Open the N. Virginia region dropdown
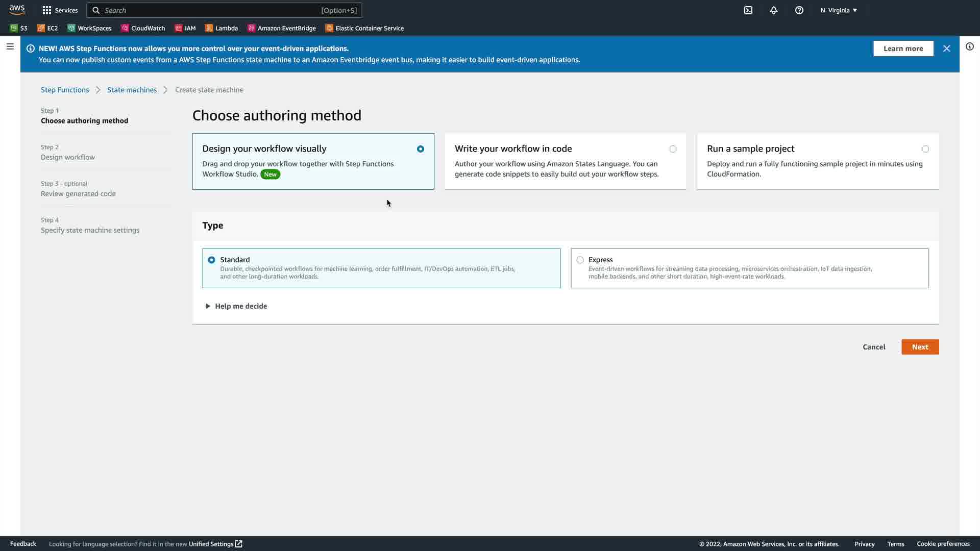Screen dimensions: 980x551 pyautogui.click(x=839, y=10)
